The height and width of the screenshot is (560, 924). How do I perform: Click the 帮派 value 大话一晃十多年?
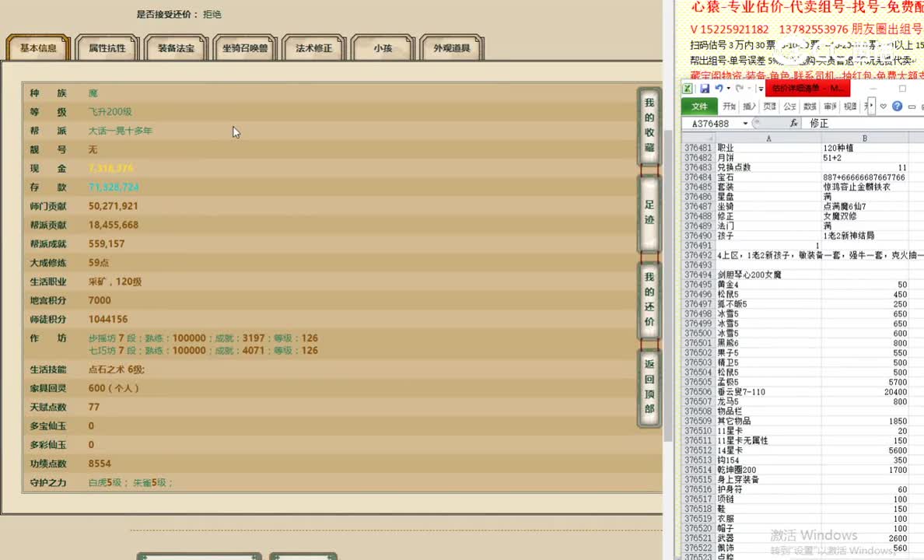pos(121,131)
